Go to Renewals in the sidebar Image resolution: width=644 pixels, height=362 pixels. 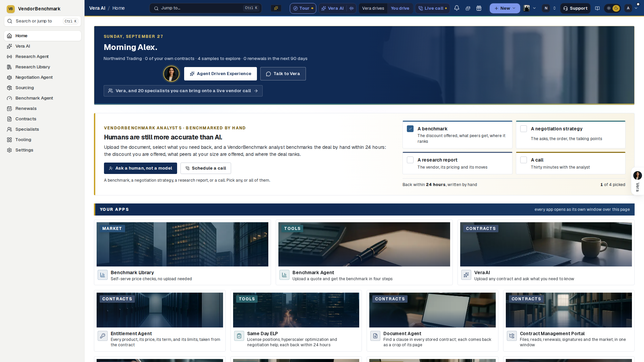point(43,109)
